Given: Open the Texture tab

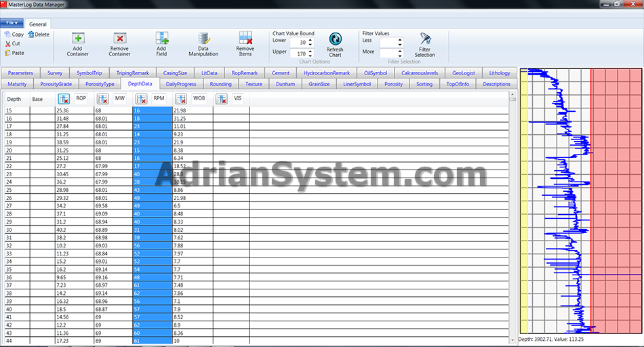Looking at the screenshot, I should 254,84.
